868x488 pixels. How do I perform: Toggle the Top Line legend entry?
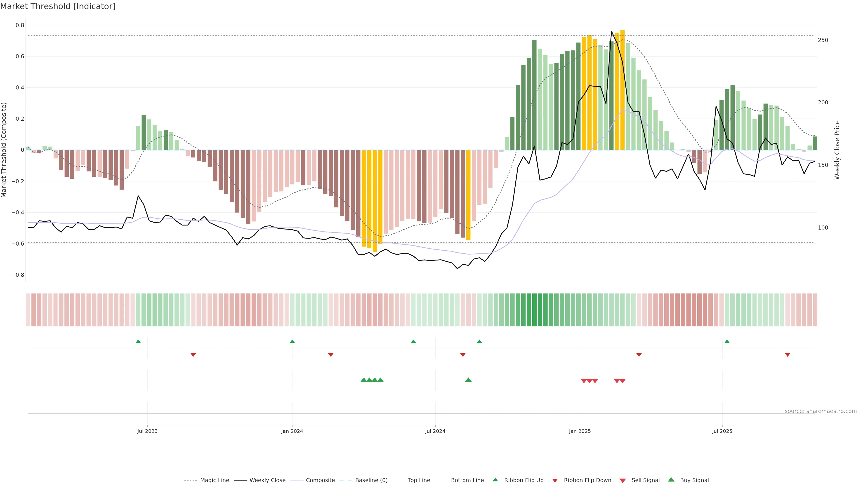tap(419, 480)
